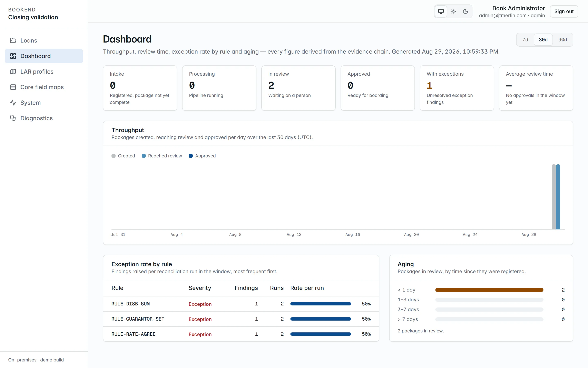Click Exception severity for RULE-RATE-AGREE
The height and width of the screenshot is (368, 588).
pyautogui.click(x=200, y=334)
